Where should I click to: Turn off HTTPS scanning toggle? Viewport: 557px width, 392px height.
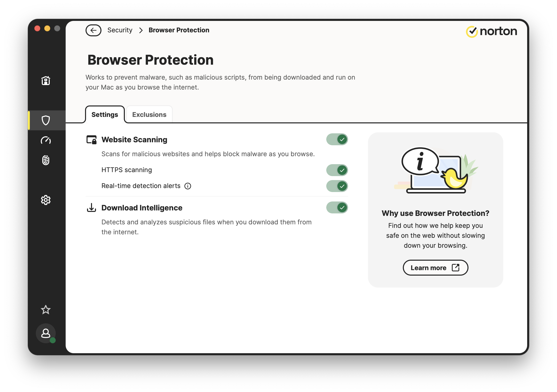(x=337, y=170)
